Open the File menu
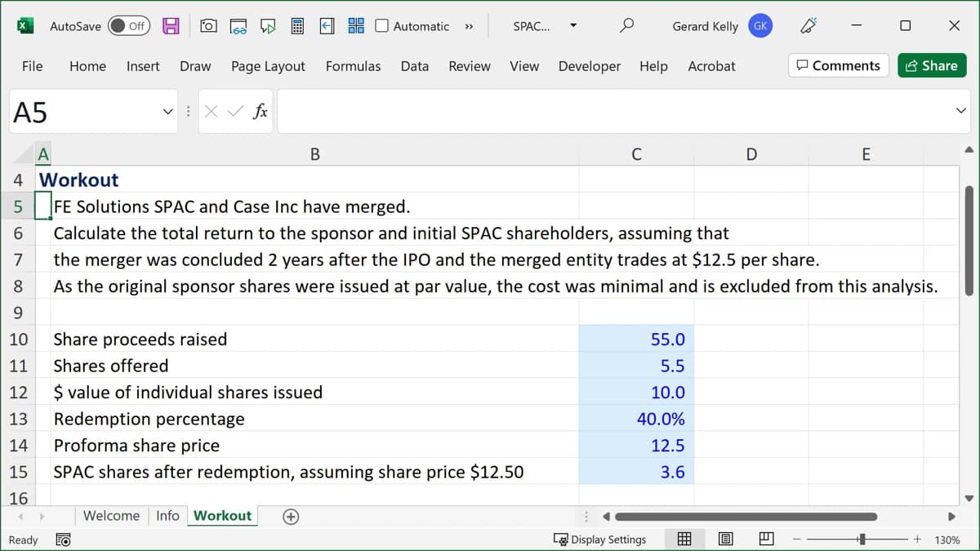Viewport: 980px width, 551px height. coord(32,66)
